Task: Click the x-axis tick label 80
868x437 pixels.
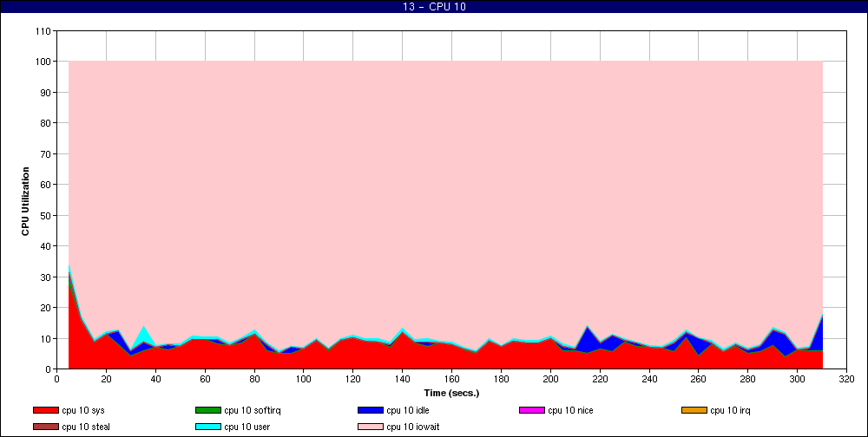Action: [254, 379]
